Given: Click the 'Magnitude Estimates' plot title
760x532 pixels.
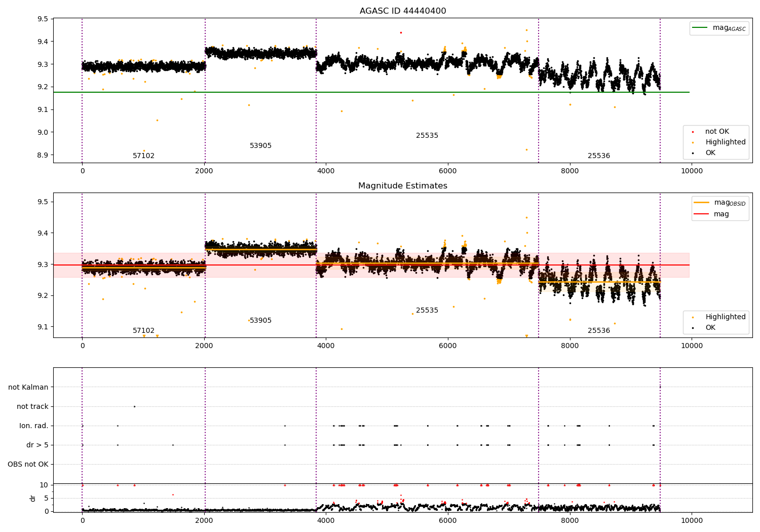Looking at the screenshot, I should coord(403,186).
